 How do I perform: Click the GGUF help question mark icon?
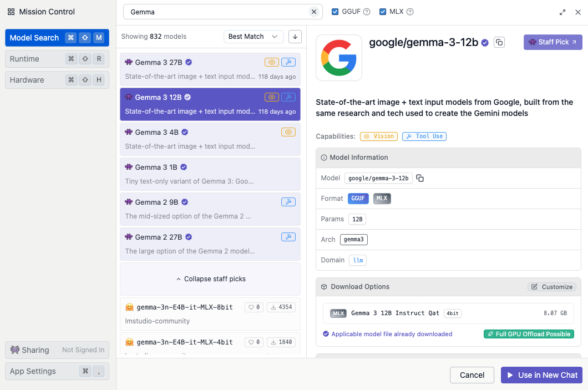tap(367, 12)
